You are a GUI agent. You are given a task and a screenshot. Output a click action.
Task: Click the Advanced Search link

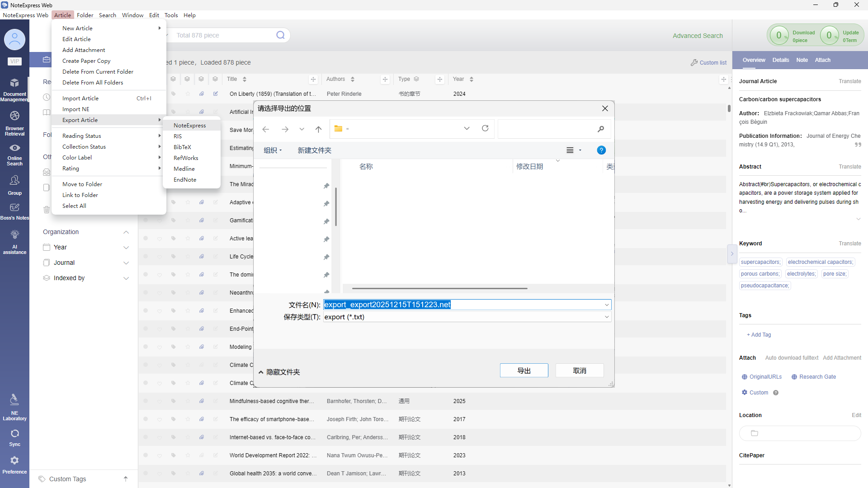pyautogui.click(x=697, y=36)
